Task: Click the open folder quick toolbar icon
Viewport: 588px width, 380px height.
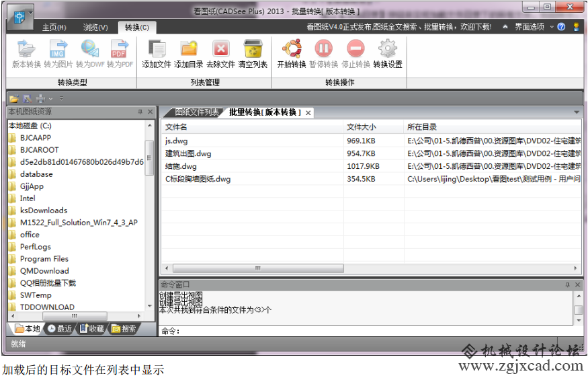Action: [14, 99]
